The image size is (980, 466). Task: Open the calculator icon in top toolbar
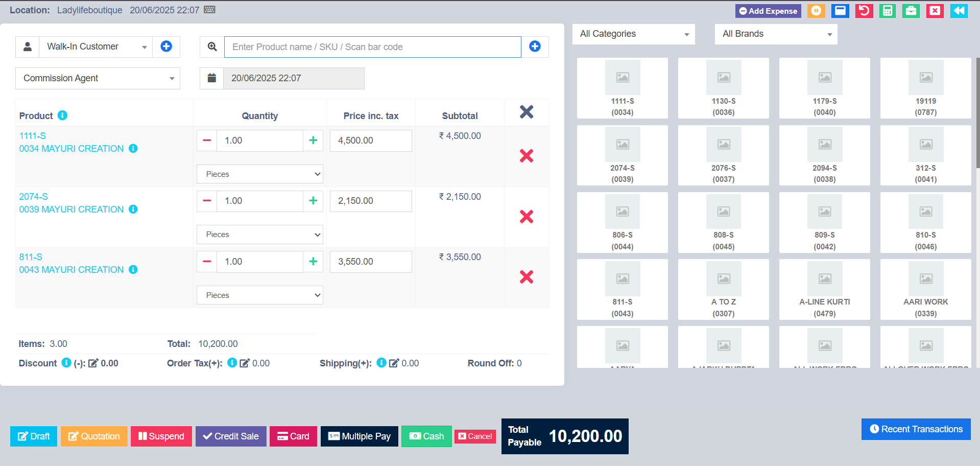888,11
